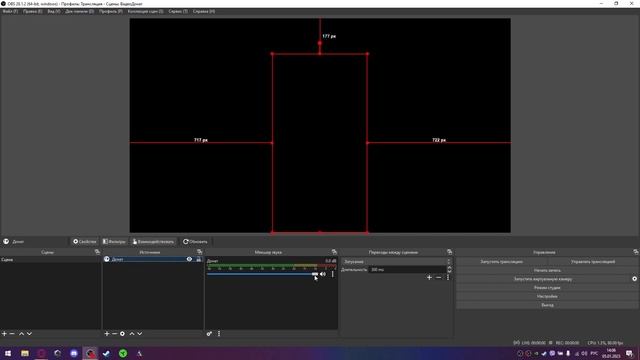Open the Tools menu
The image size is (640, 360).
[178, 11]
